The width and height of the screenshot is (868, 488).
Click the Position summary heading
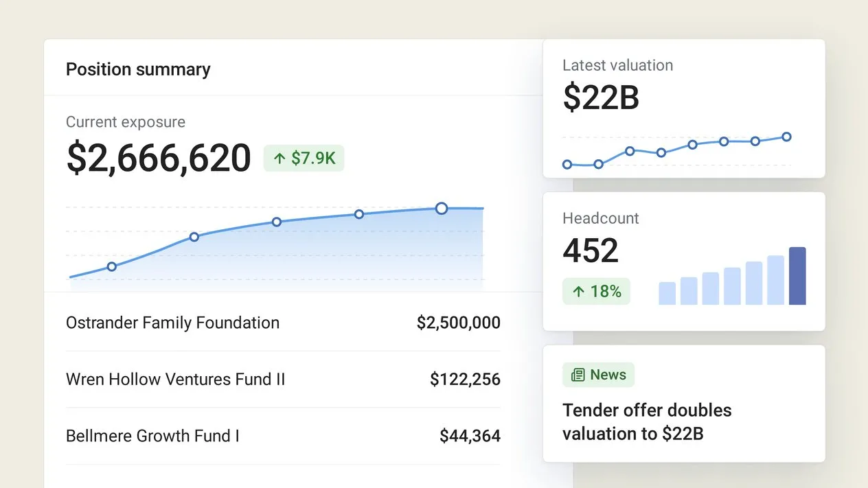138,69
